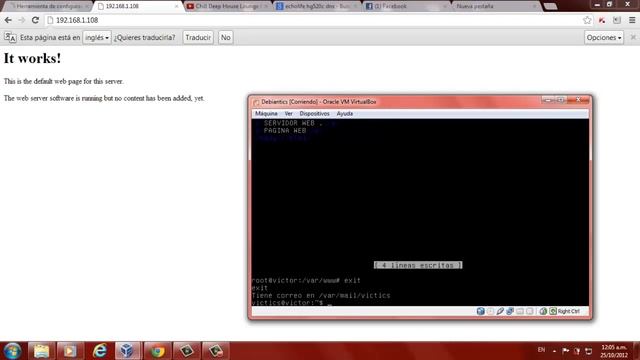Screen dimensions: 640x360
Task: Click the taskbar clock showing 12:05 a.m.
Action: [614, 351]
